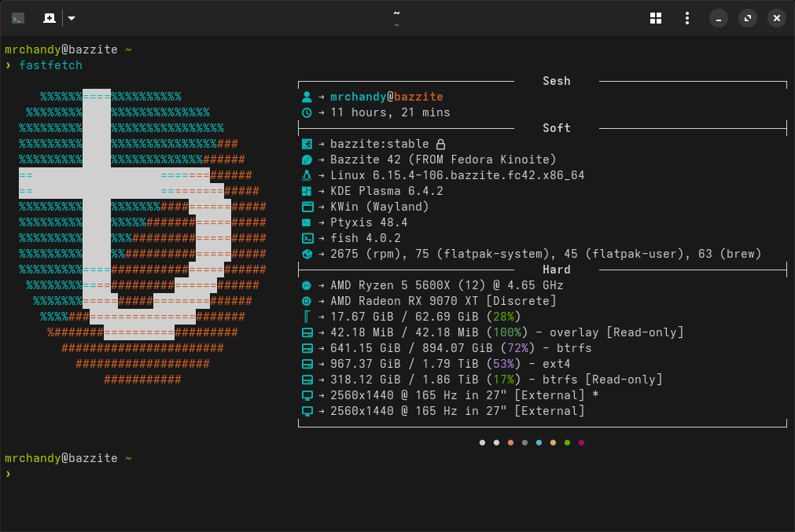Viewport: 795px width, 532px height.
Task: Click the 'fastfetch' command text
Action: [x=50, y=65]
